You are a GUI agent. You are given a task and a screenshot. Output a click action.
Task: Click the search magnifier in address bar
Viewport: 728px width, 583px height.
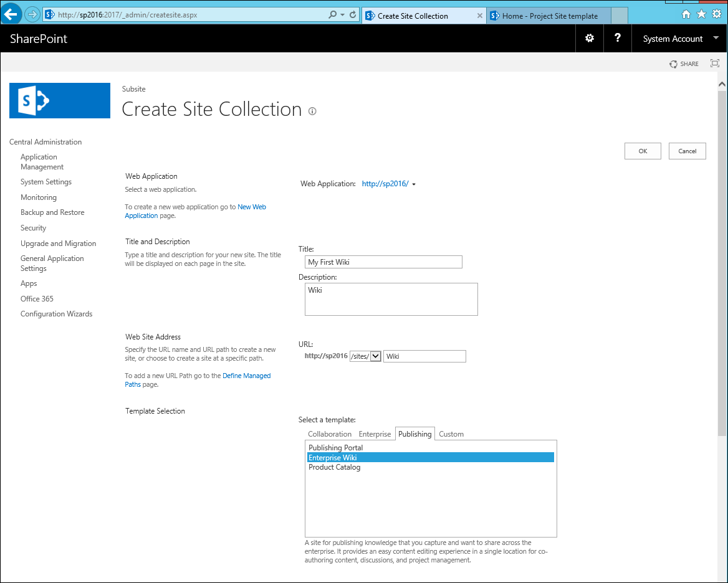click(332, 15)
